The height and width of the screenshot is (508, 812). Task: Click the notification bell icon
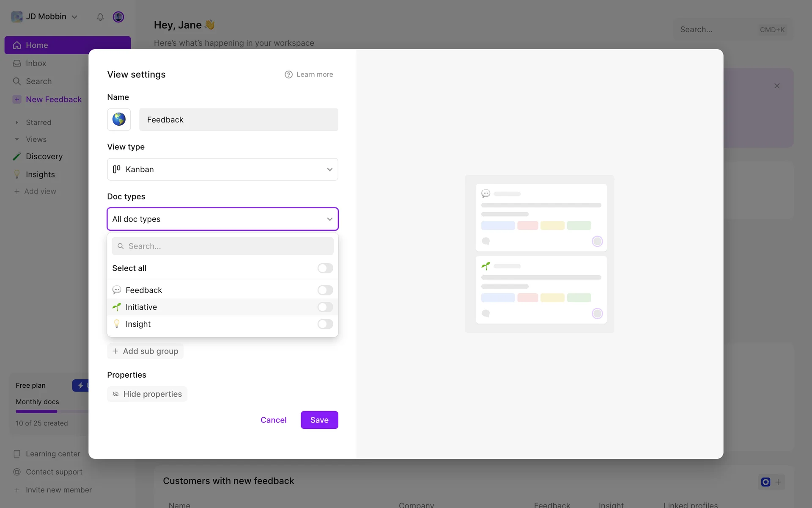(100, 17)
